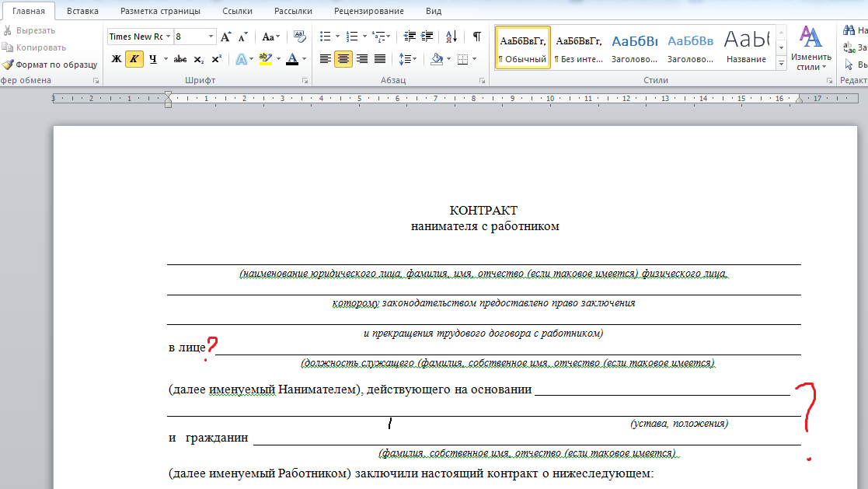868x489 pixels.
Task: Open numbering library dropdown arrow
Action: pos(364,37)
